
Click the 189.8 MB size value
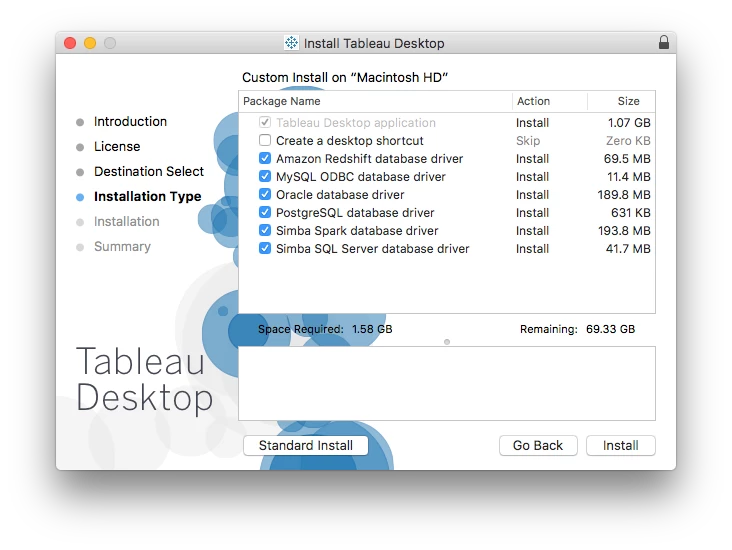(624, 195)
